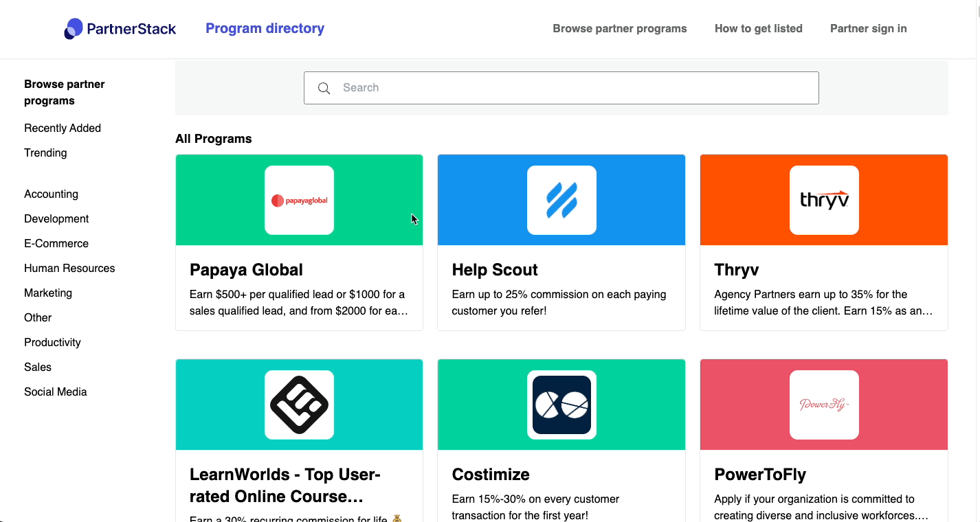Open the Papaya Global logo tile
The width and height of the screenshot is (980, 522).
coord(299,200)
